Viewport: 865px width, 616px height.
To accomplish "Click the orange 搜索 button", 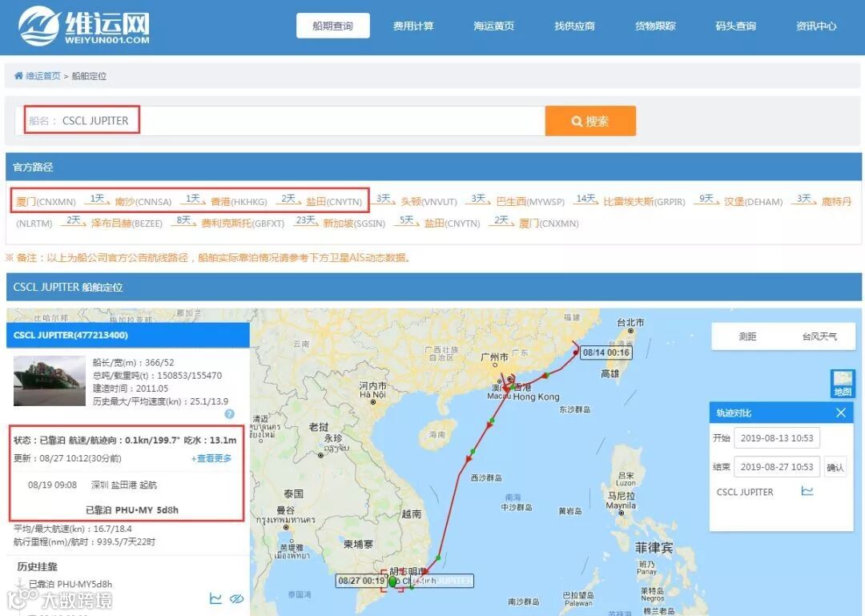I will click(x=590, y=121).
